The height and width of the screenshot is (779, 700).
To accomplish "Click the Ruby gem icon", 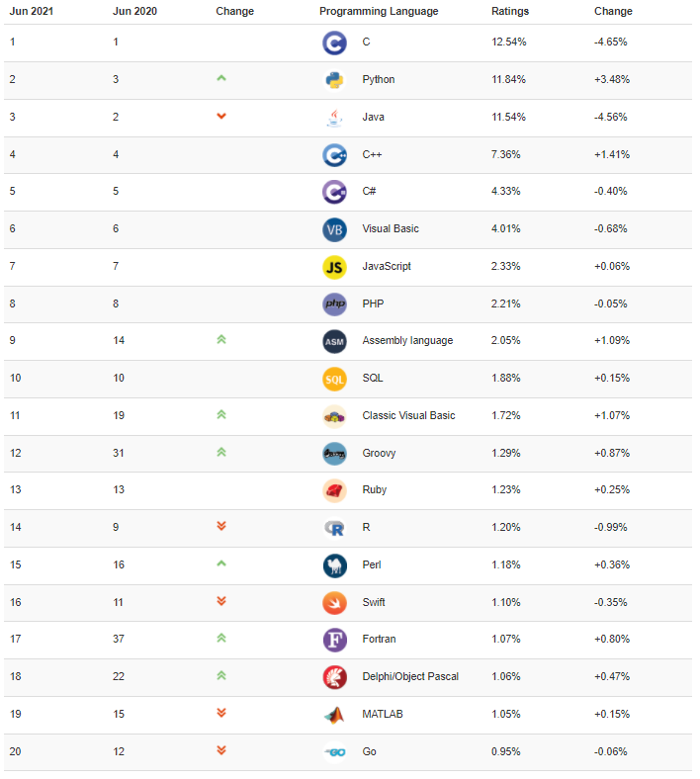I will (x=334, y=491).
